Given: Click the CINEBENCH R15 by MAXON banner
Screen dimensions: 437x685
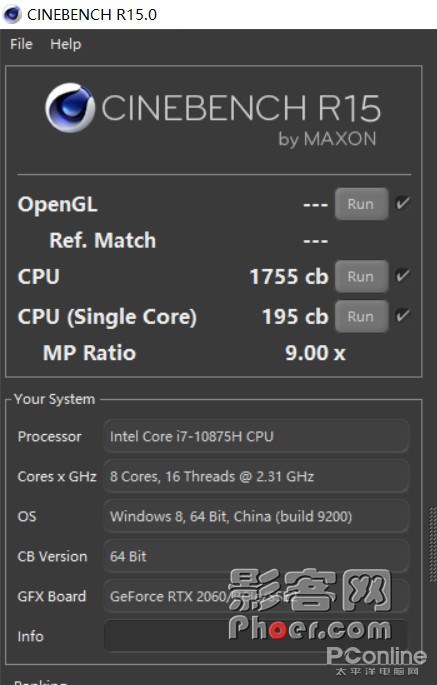Looking at the screenshot, I should click(213, 114).
